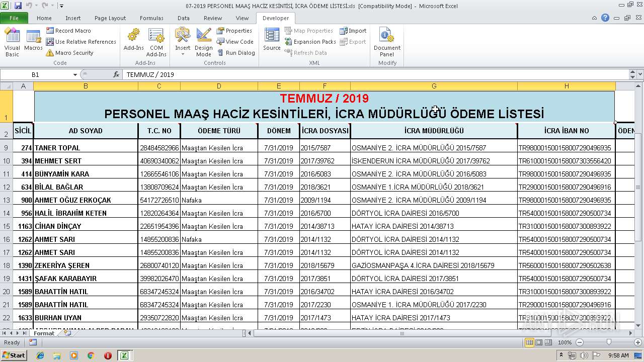Switch to Page Break Preview
The height and width of the screenshot is (362, 644).
(x=547, y=342)
